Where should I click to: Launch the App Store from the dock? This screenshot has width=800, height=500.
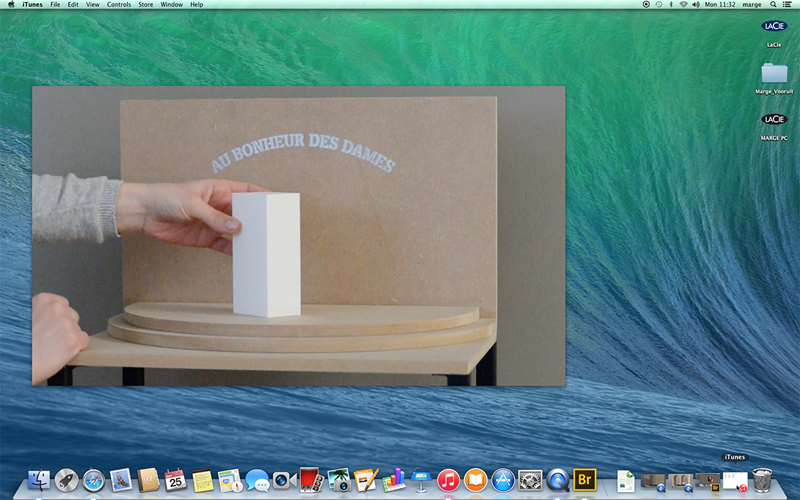pos(503,480)
